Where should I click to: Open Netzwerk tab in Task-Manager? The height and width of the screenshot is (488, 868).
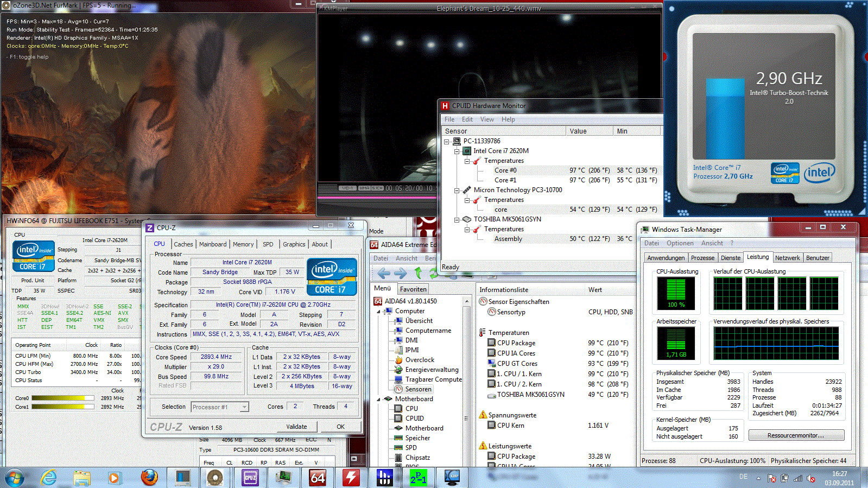[788, 258]
